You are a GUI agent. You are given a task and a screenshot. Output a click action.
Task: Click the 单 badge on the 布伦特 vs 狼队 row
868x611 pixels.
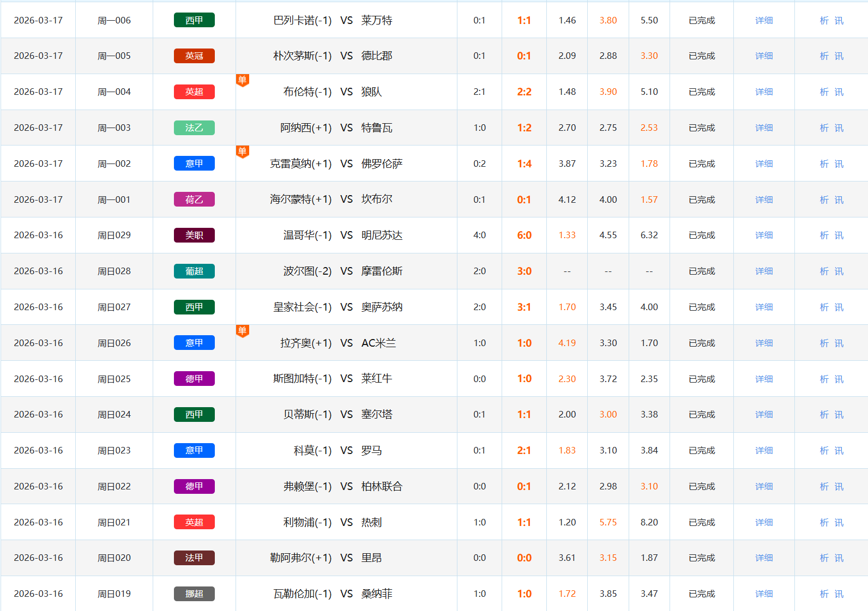[x=243, y=80]
